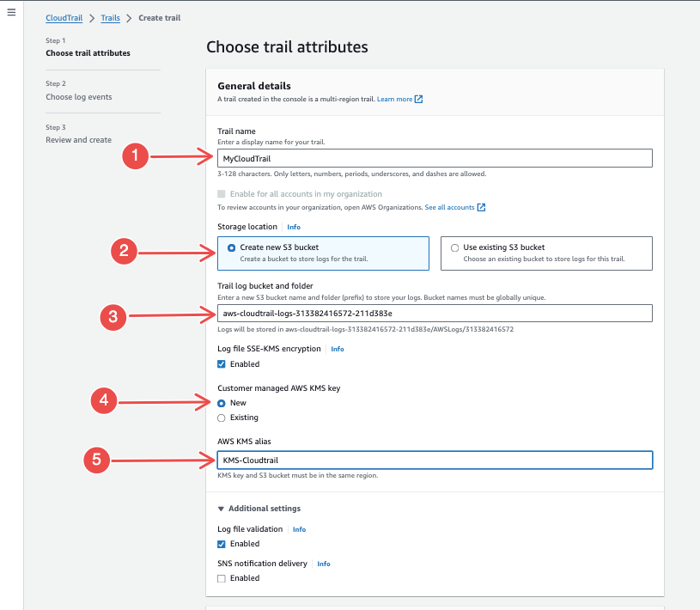The height and width of the screenshot is (610, 700).
Task: Select Step 3 Review and create
Action: tap(78, 139)
